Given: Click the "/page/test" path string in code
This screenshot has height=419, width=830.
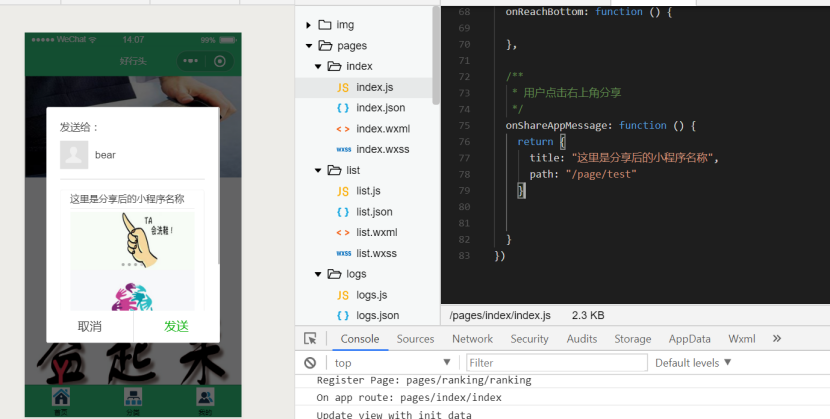Looking at the screenshot, I should [601, 175].
